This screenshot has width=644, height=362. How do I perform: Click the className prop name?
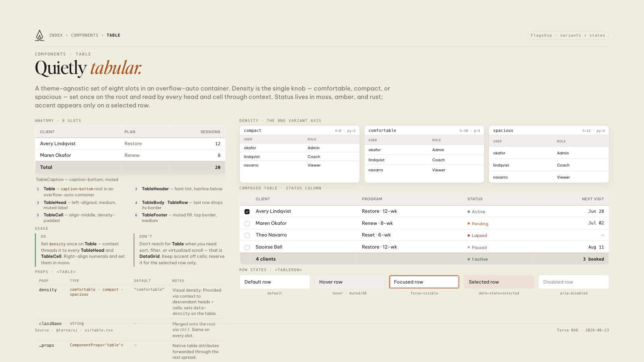tap(50, 324)
